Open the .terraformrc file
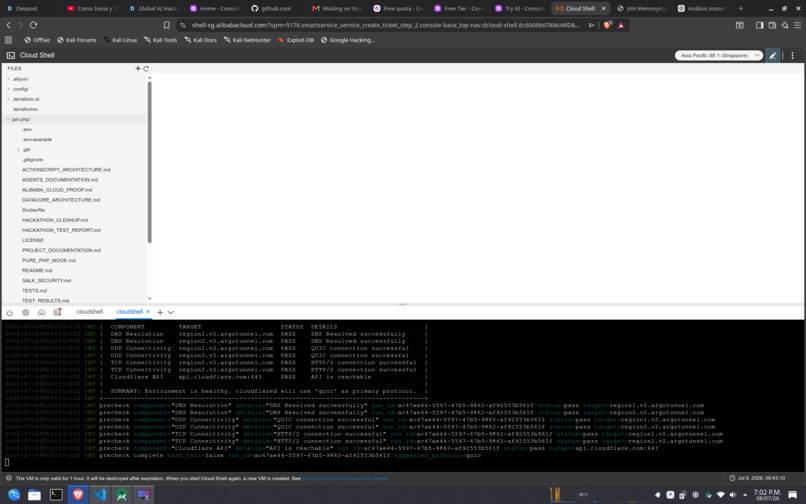The width and height of the screenshot is (806, 504). pos(25,110)
